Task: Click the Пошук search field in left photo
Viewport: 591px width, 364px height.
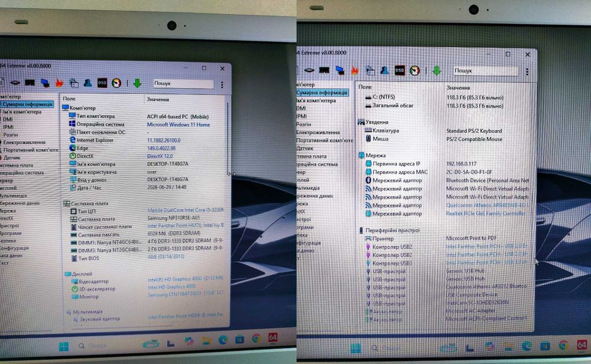Action: 183,83
